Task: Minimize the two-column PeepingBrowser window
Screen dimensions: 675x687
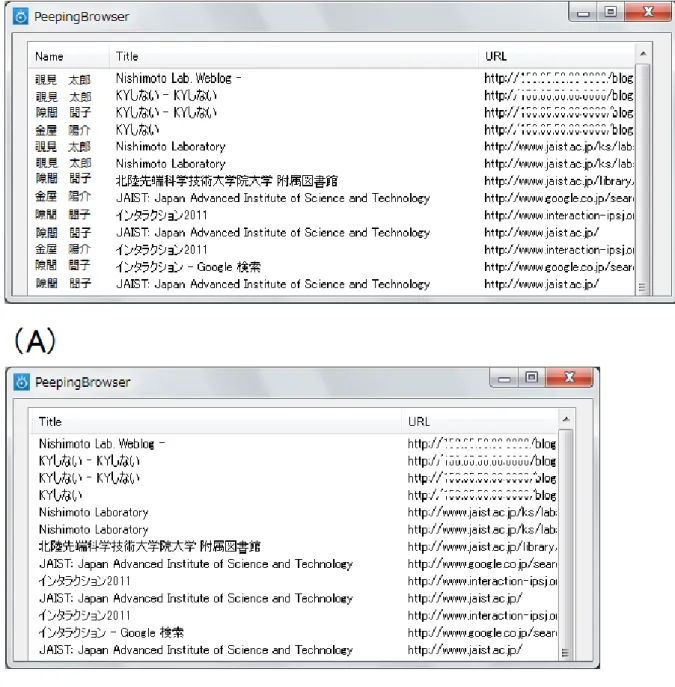Action: coord(504,379)
